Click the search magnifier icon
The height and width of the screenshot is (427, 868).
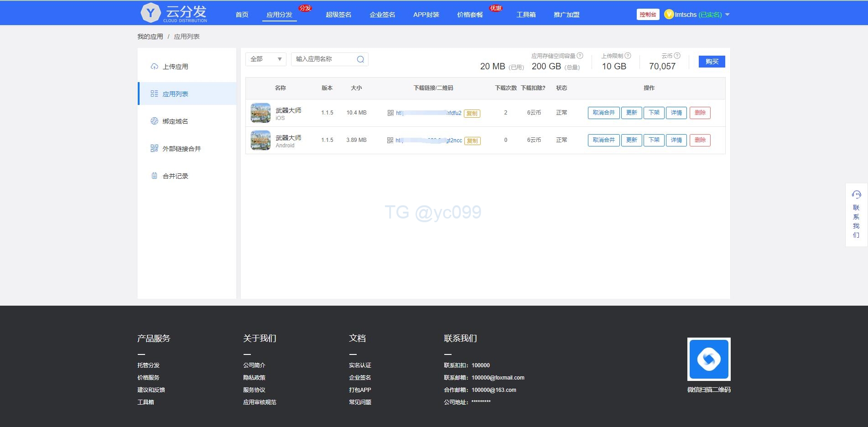360,59
